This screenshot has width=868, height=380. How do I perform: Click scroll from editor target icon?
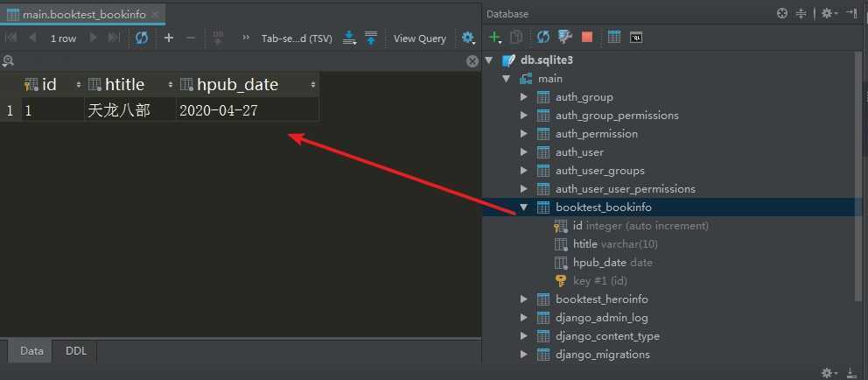coord(781,13)
